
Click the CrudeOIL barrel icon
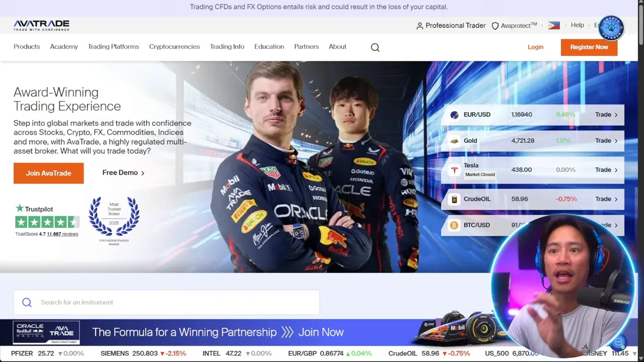454,199
